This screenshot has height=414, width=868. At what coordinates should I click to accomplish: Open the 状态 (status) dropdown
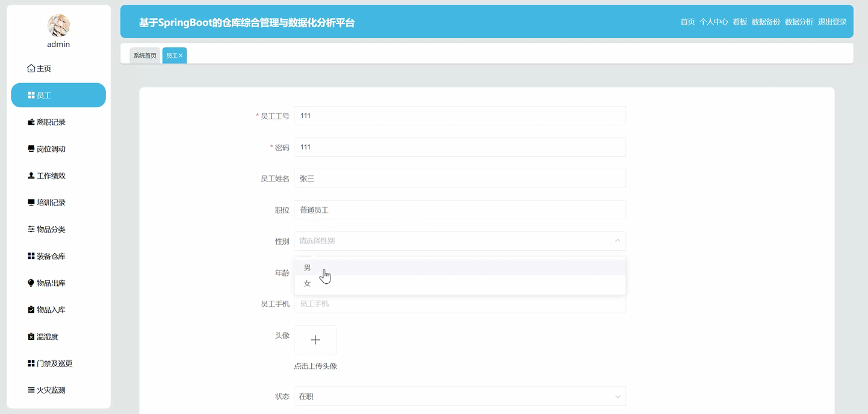(459, 396)
